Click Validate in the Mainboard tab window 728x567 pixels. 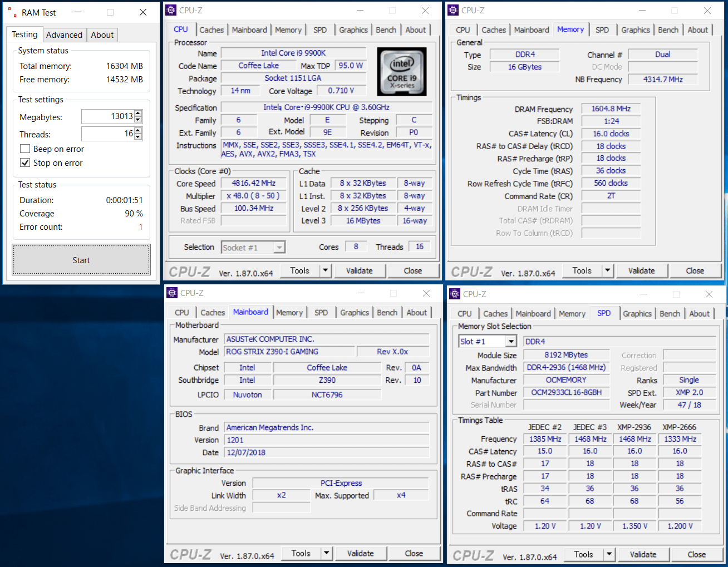click(361, 554)
